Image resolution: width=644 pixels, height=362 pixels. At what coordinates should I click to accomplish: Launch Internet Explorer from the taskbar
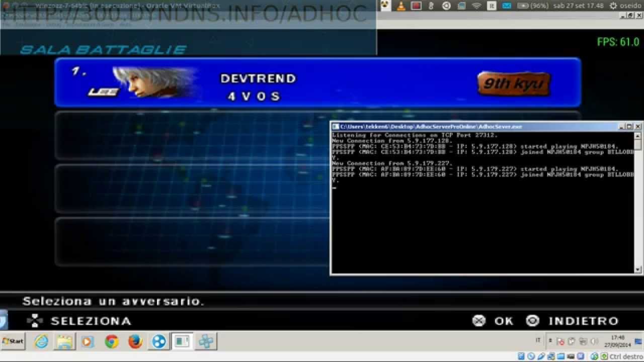click(42, 341)
